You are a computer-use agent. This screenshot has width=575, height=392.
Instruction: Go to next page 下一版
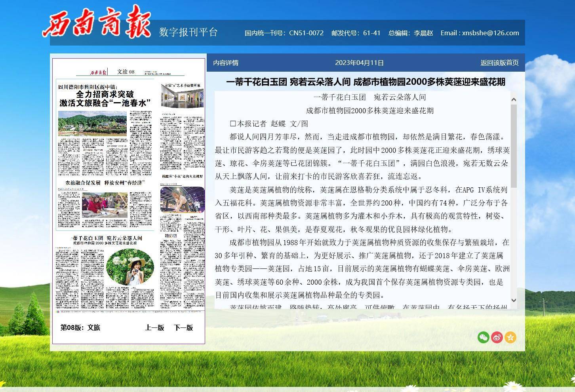[183, 327]
